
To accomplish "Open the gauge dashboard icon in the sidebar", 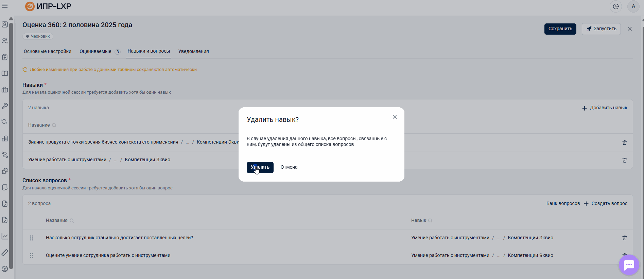I will (5, 269).
